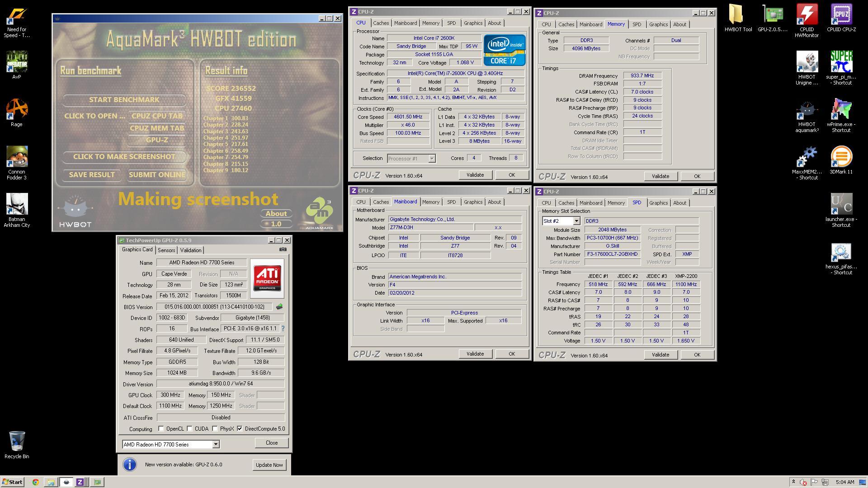This screenshot has width=868, height=488.
Task: Open Slot #2 memory slot dropdown
Action: click(576, 221)
